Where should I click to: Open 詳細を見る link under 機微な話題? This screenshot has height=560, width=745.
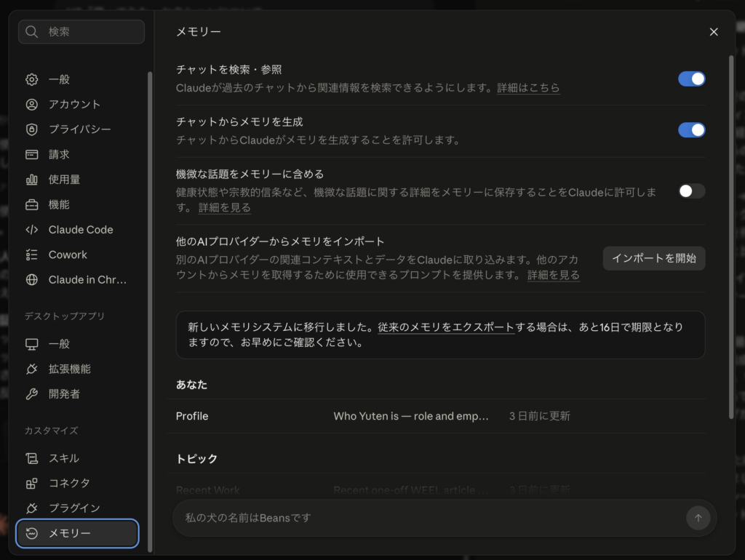pos(224,207)
